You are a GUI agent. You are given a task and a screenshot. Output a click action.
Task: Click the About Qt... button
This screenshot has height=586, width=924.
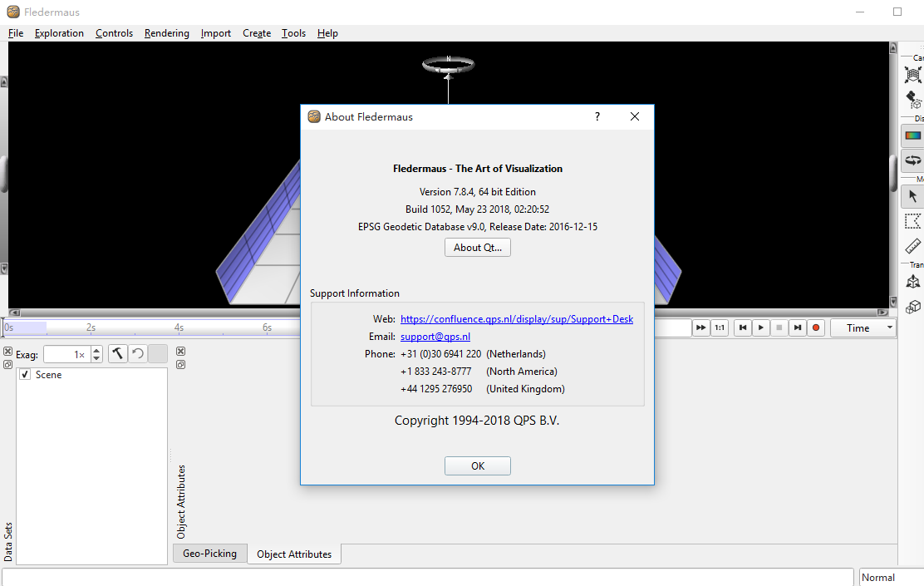(x=477, y=248)
